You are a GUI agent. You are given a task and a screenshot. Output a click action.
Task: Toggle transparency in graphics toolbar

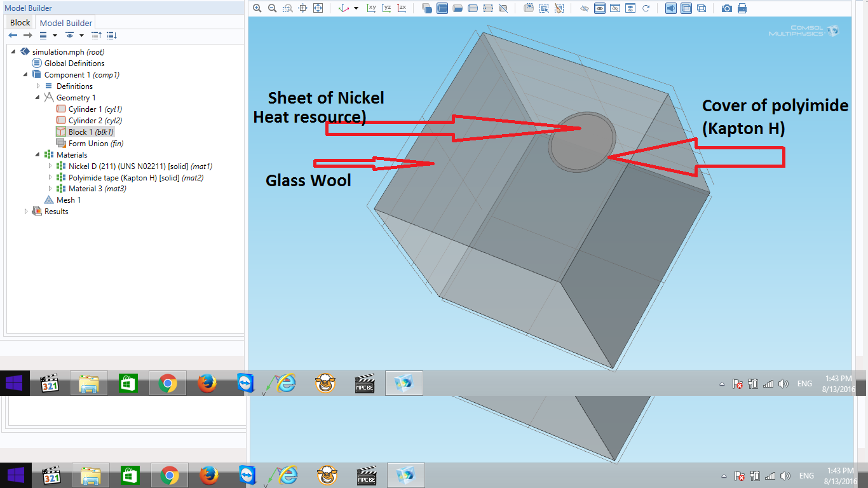point(686,8)
